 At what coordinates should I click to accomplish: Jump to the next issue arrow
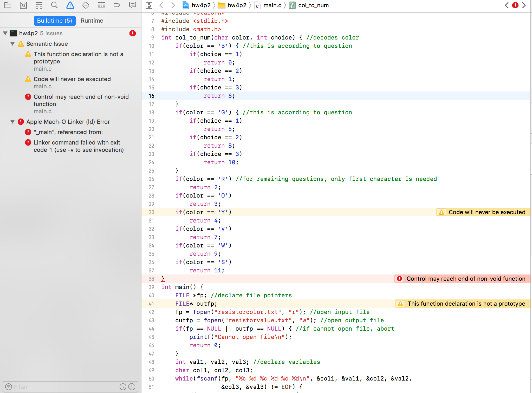tap(524, 5)
